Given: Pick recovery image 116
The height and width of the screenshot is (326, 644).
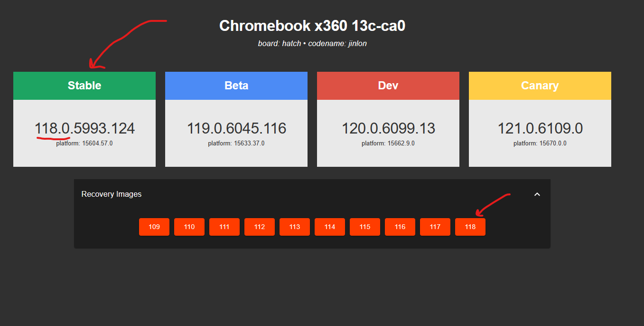Looking at the screenshot, I should tap(400, 227).
